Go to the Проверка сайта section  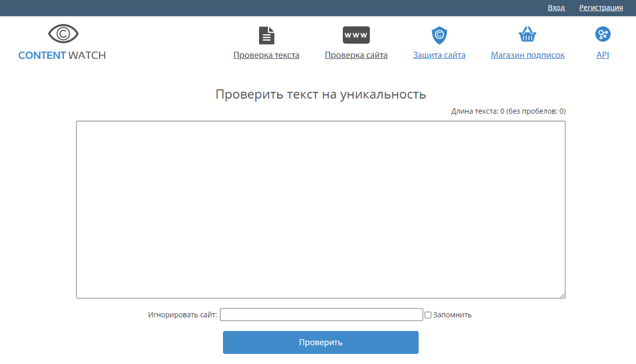(356, 55)
